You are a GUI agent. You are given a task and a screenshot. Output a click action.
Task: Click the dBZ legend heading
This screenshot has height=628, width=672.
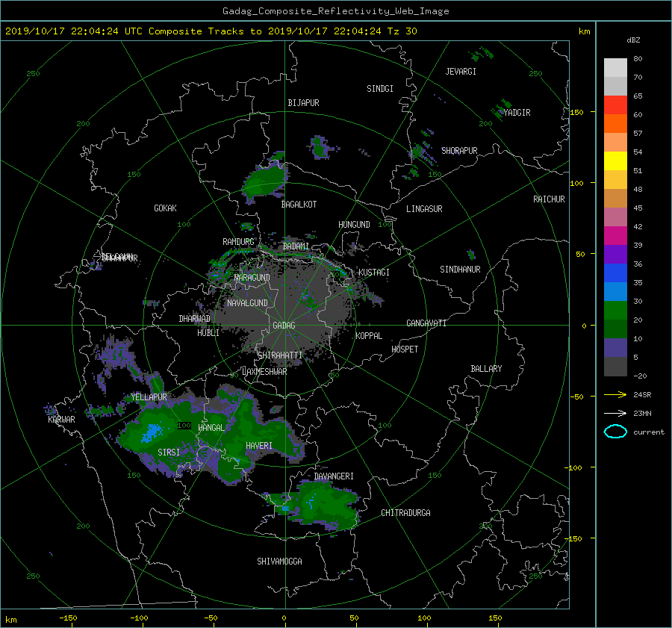pos(633,40)
